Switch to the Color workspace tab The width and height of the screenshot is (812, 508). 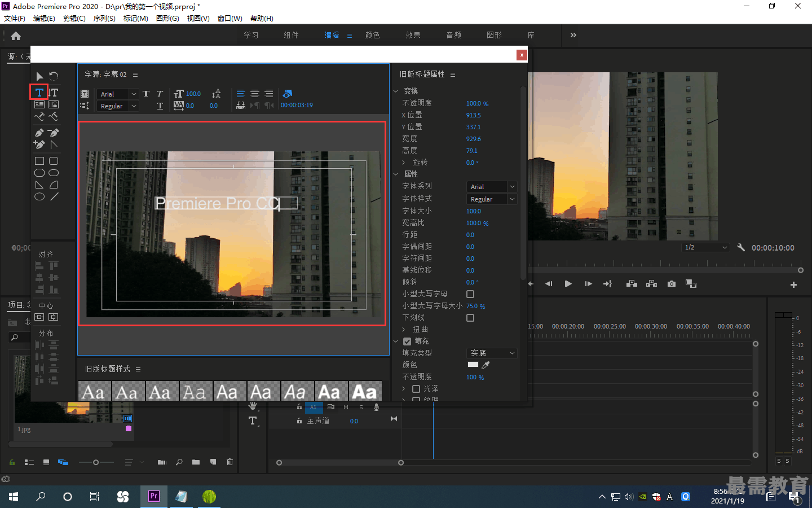tap(373, 35)
